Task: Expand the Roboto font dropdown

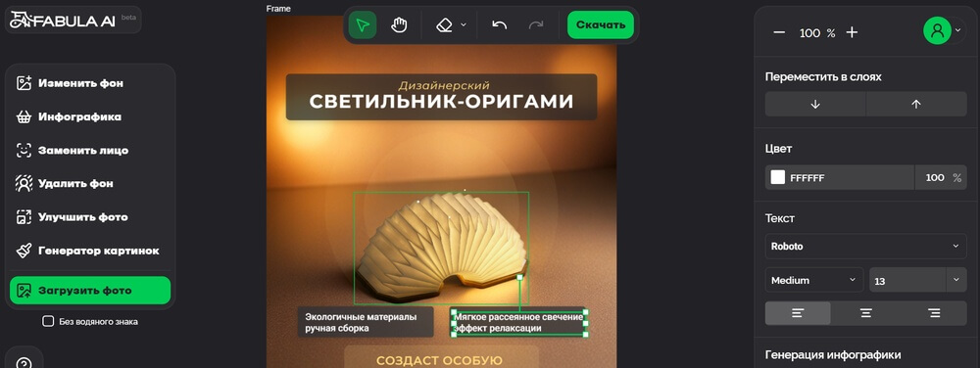Action: (865, 247)
